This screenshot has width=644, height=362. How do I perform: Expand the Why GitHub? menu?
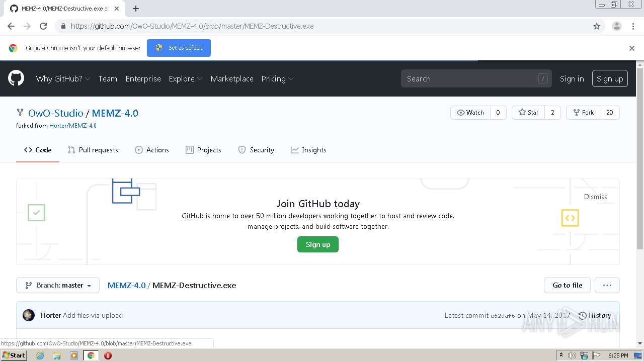[63, 78]
